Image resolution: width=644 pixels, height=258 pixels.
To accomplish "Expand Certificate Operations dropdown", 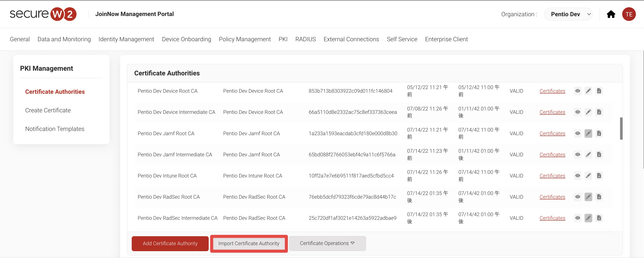I will coord(327,243).
